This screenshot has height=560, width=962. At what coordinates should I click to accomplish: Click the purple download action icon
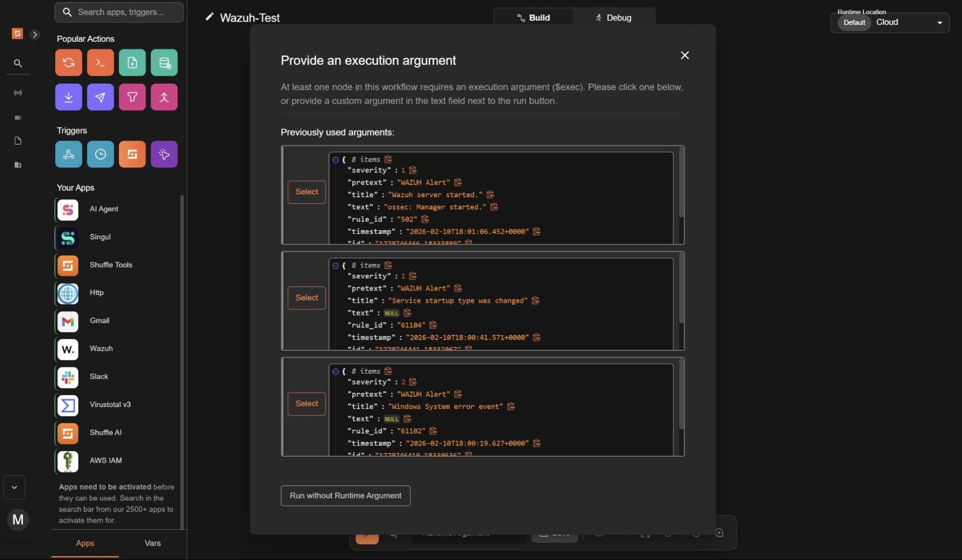tap(68, 97)
